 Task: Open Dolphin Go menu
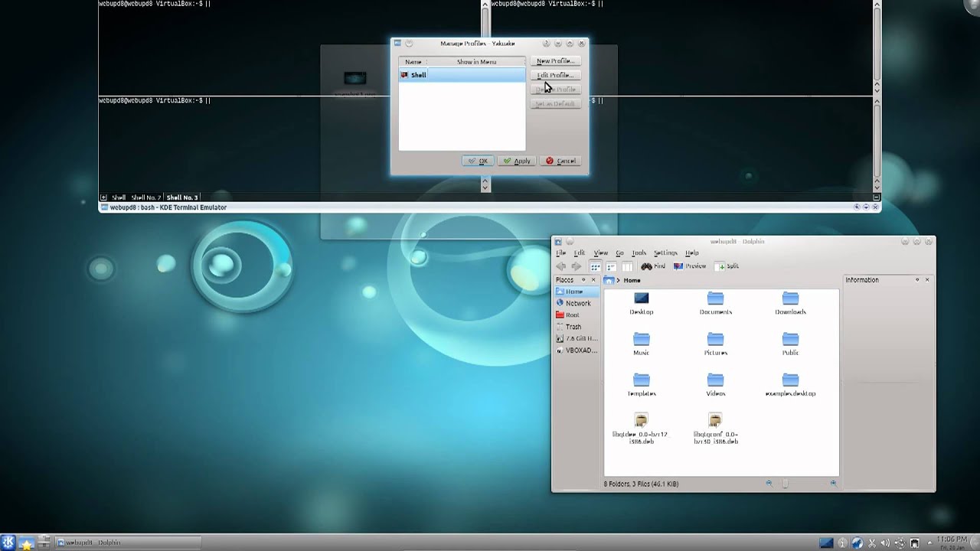click(x=619, y=253)
